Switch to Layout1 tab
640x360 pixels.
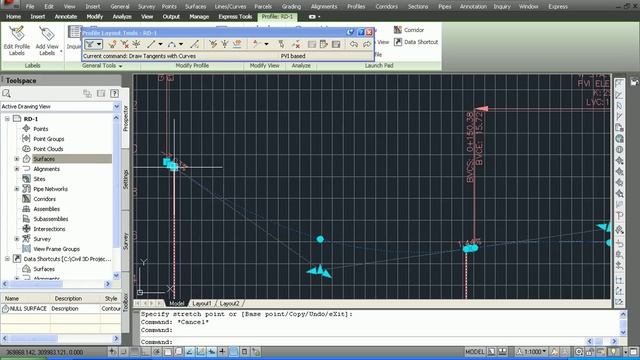202,304
